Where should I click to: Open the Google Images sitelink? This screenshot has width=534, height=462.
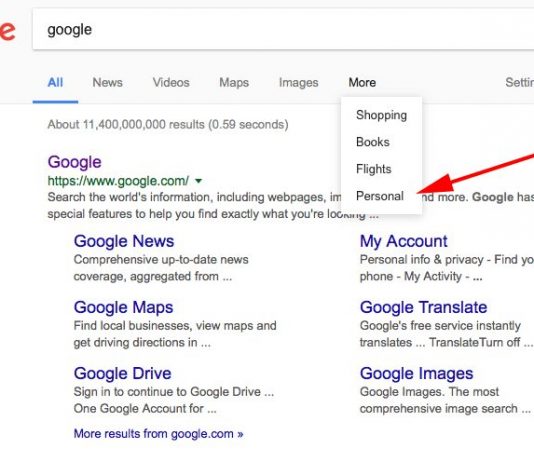click(x=417, y=374)
